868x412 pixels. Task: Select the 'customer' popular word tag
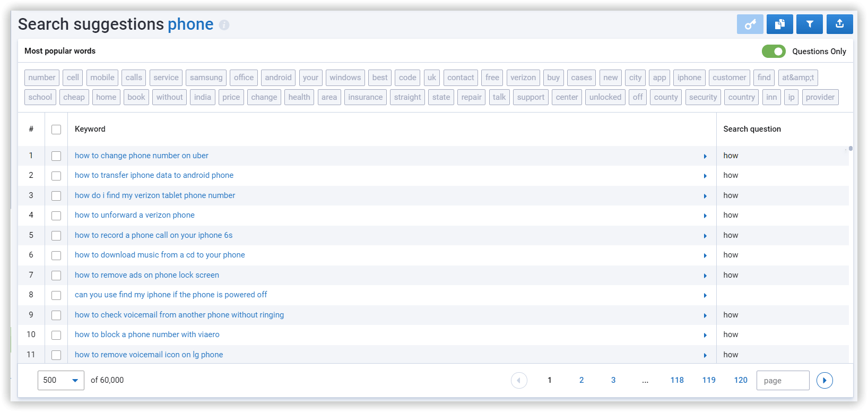pyautogui.click(x=730, y=78)
